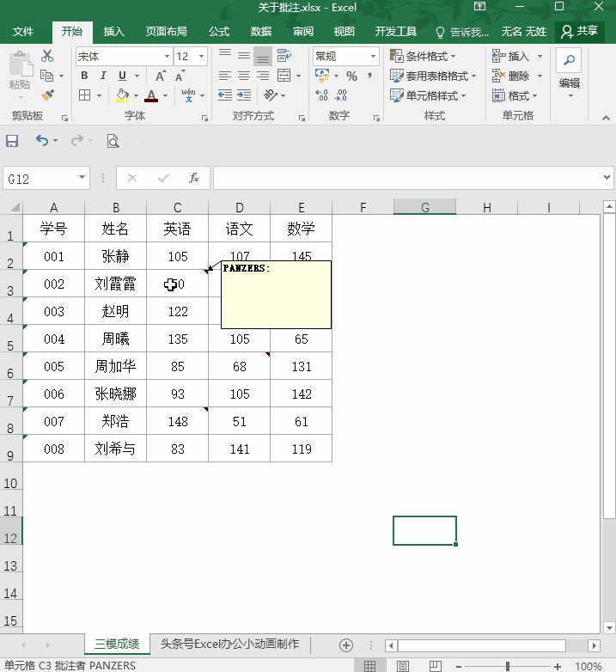Switch to the 页面布局 tab
The width and height of the screenshot is (616, 672).
pyautogui.click(x=166, y=32)
